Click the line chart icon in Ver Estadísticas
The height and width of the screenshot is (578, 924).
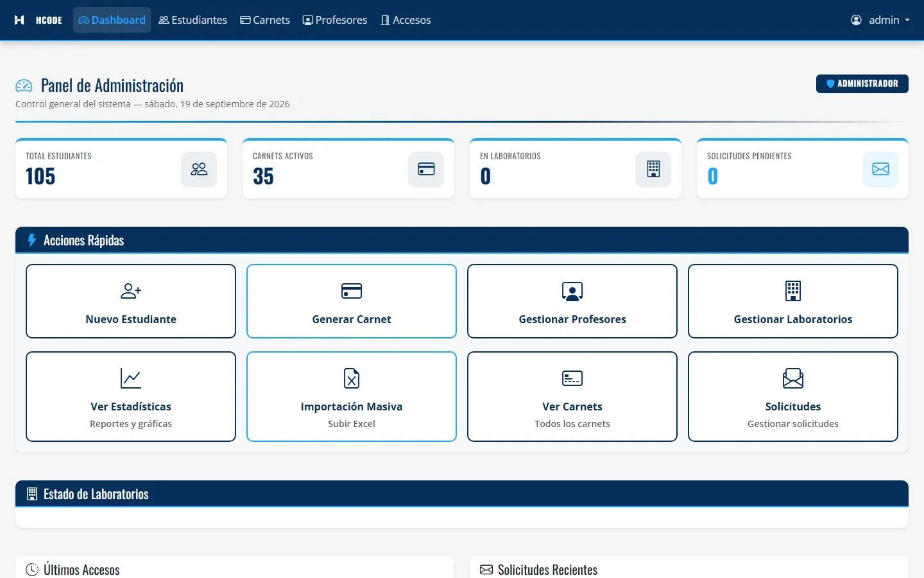pos(131,378)
